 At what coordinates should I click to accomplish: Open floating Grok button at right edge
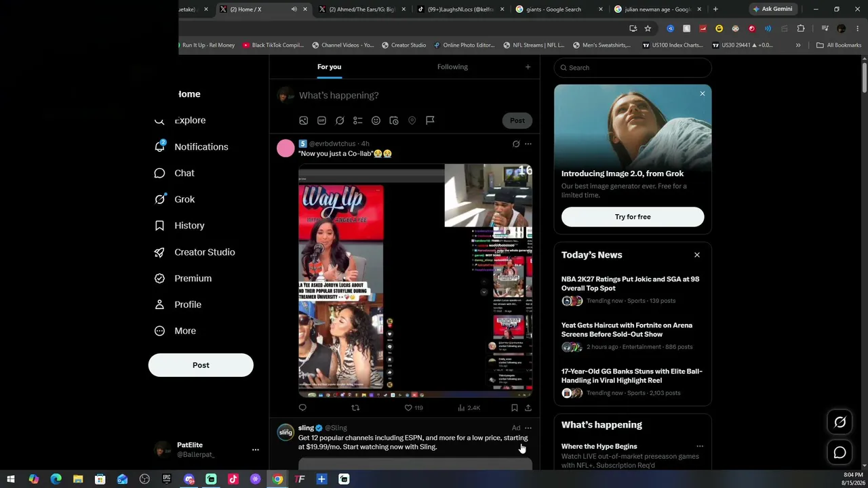pos(840,422)
